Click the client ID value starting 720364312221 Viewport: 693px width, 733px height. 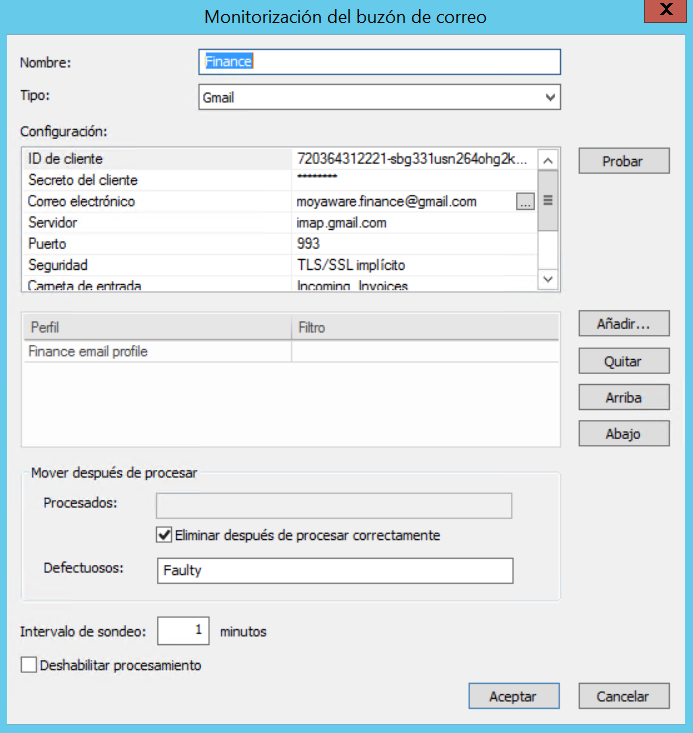412,159
